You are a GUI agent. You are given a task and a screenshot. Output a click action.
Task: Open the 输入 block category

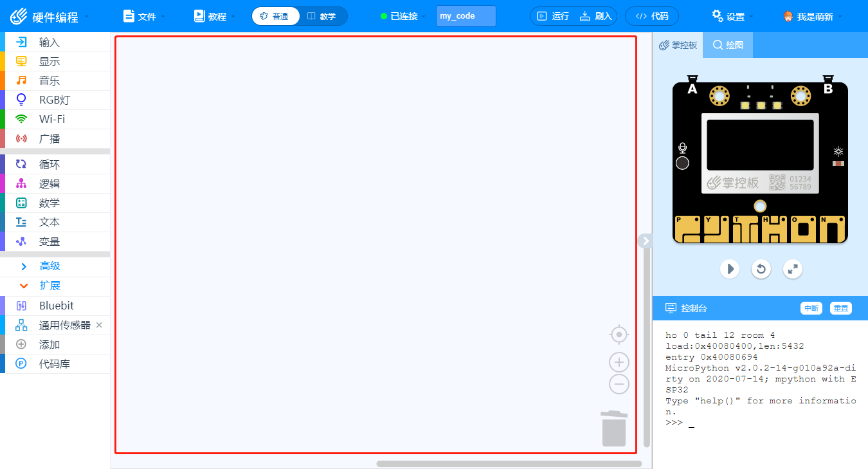55,42
